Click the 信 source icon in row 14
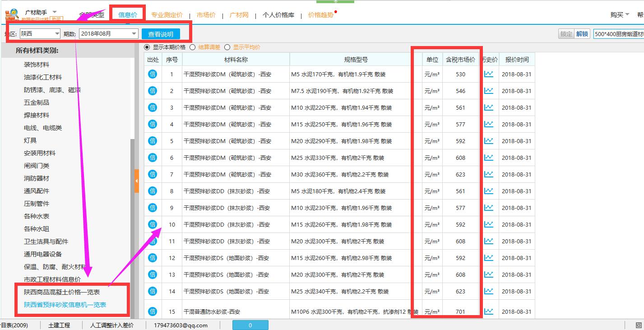This screenshot has width=644, height=330. point(153,291)
